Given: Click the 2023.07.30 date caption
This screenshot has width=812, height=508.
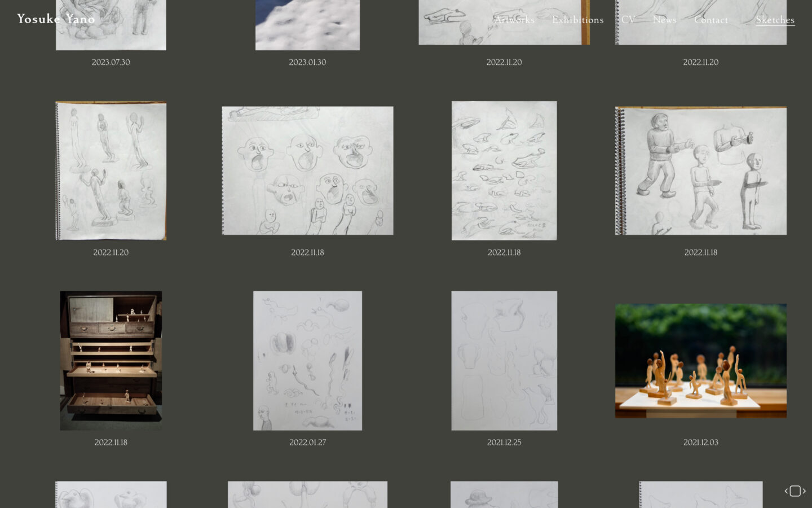Looking at the screenshot, I should click(111, 62).
